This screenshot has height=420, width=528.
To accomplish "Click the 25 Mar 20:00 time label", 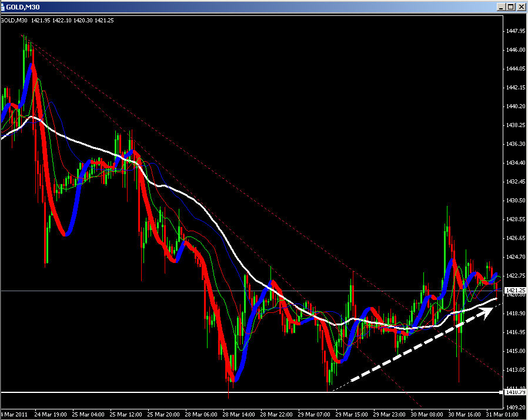I will [x=163, y=415].
